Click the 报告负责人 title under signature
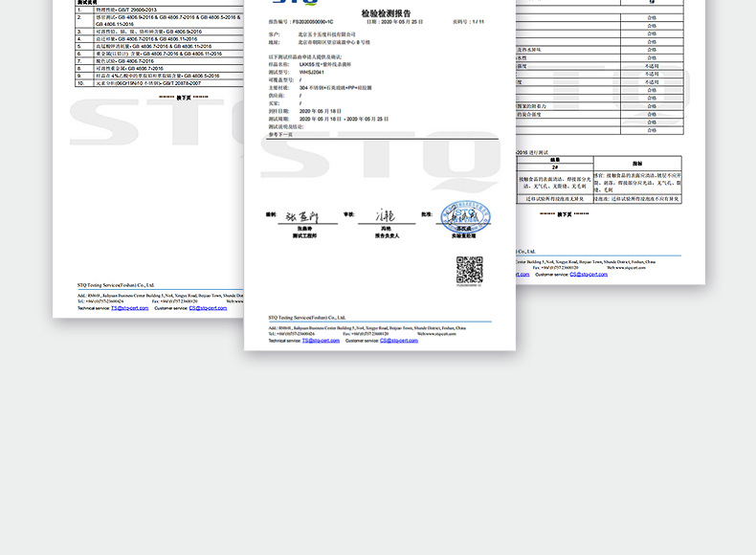Screen dimensions: 756x555 tap(387, 235)
